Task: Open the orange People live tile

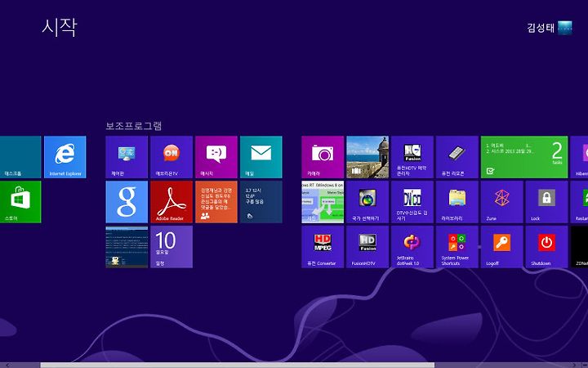Action: click(216, 202)
